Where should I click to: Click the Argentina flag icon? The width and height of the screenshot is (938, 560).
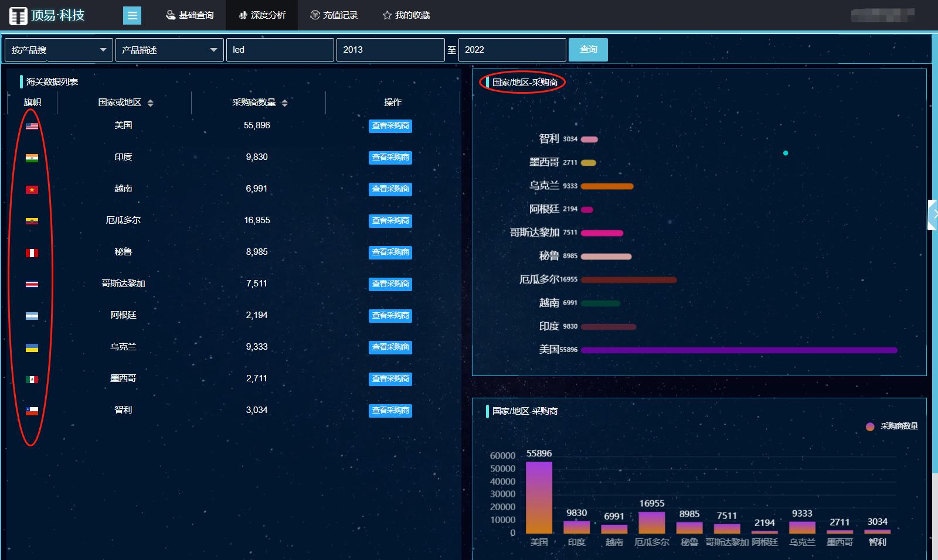(32, 316)
